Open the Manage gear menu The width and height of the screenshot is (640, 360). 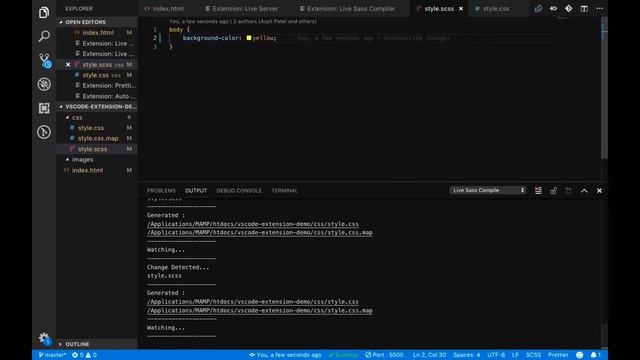pos(44,338)
